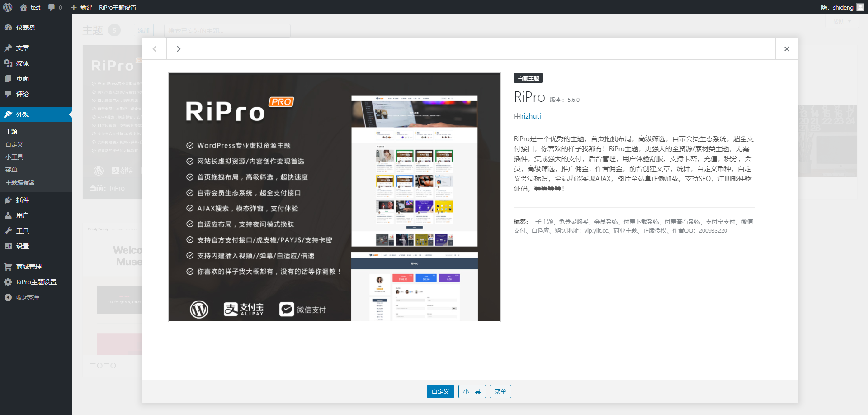Click the comment icon beside 评论
The width and height of the screenshot is (868, 415).
8,94
